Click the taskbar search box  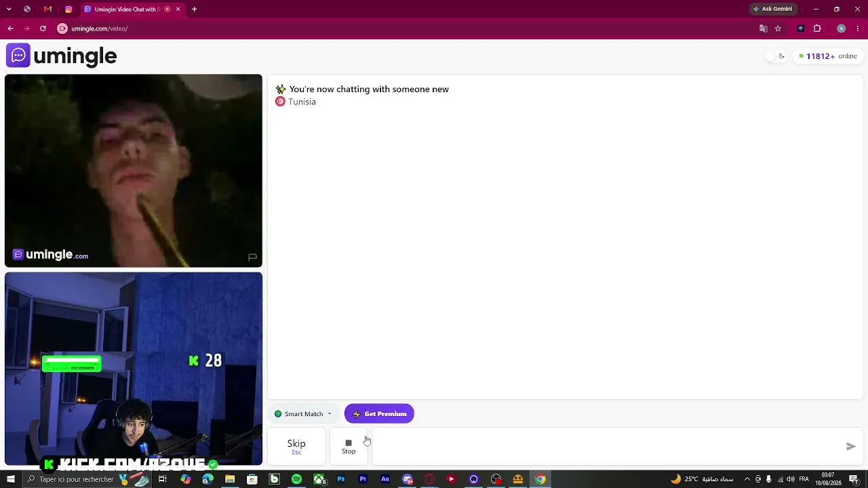pos(88,479)
